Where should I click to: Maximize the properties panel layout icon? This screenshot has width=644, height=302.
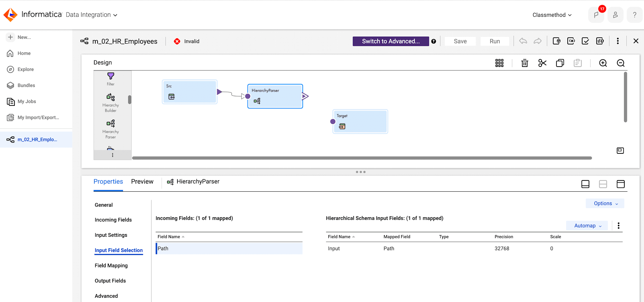(x=620, y=184)
